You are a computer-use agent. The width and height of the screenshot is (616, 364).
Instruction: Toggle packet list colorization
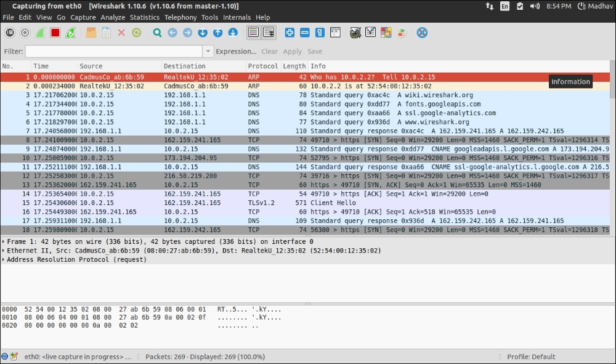253,33
